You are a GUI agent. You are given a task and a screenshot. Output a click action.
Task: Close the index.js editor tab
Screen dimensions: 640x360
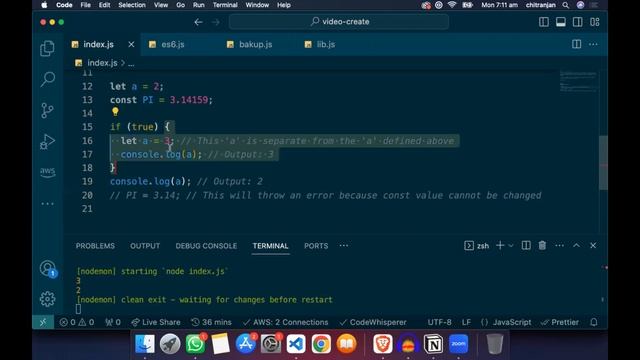point(131,44)
